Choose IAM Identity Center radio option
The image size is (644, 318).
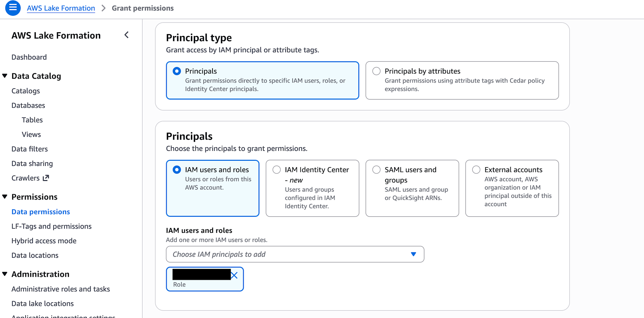(277, 170)
